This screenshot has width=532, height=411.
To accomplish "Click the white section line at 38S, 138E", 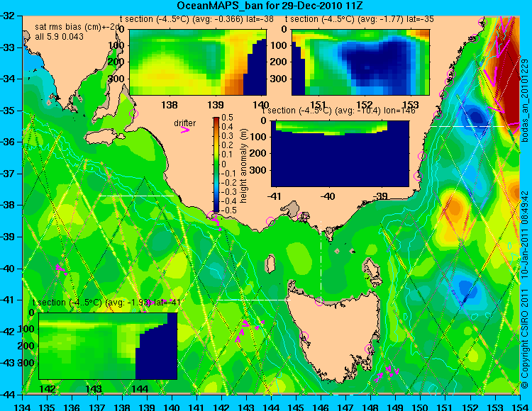I will [x=136, y=196].
